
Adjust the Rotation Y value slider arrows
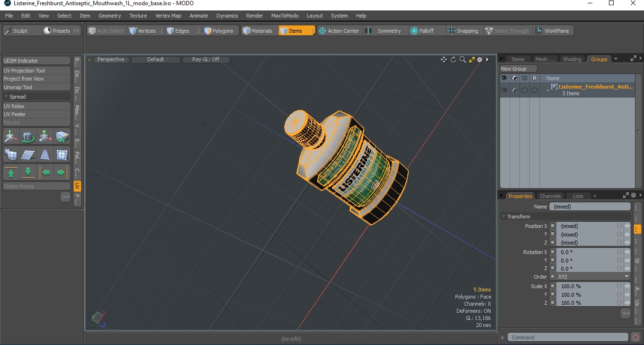627,260
